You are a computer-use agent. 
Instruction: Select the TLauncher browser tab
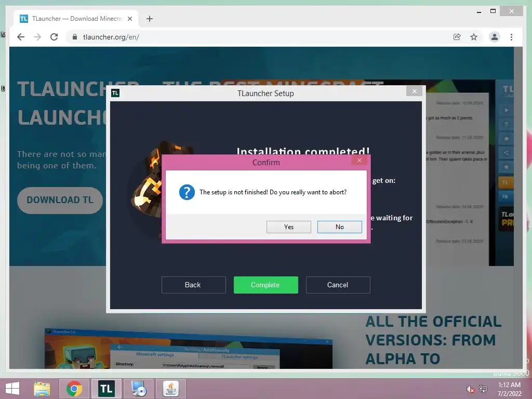coord(76,19)
